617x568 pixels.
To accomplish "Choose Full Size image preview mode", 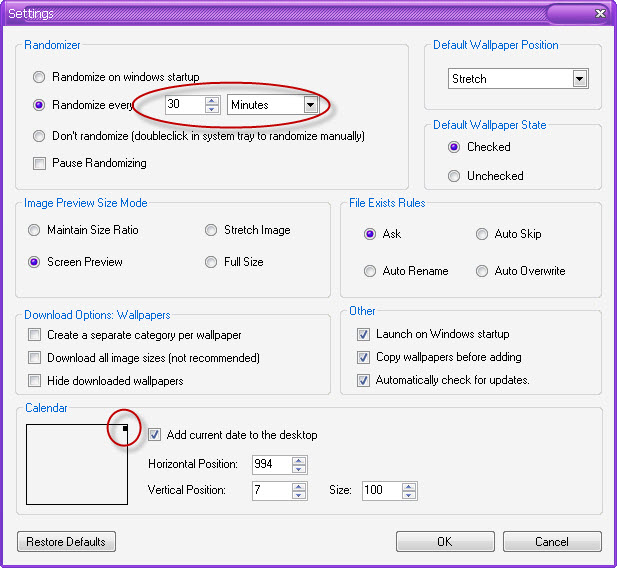I will point(211,262).
